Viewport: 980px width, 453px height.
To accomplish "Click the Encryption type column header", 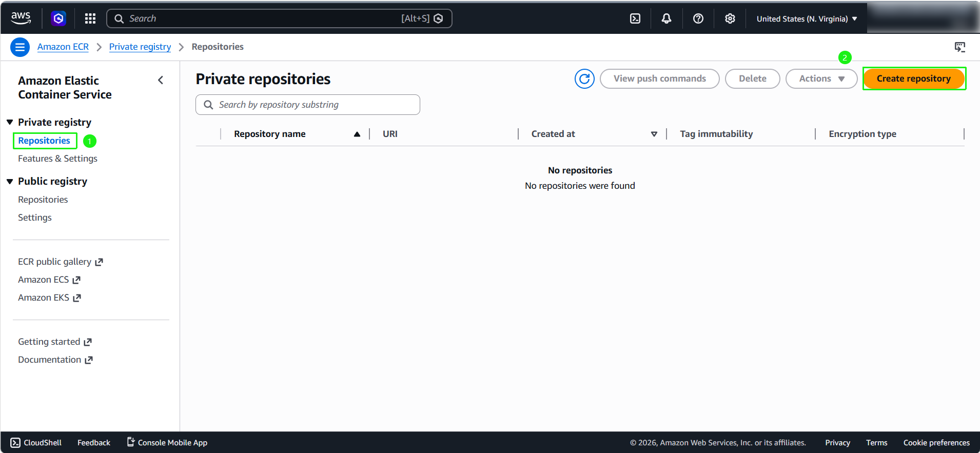I will [863, 134].
